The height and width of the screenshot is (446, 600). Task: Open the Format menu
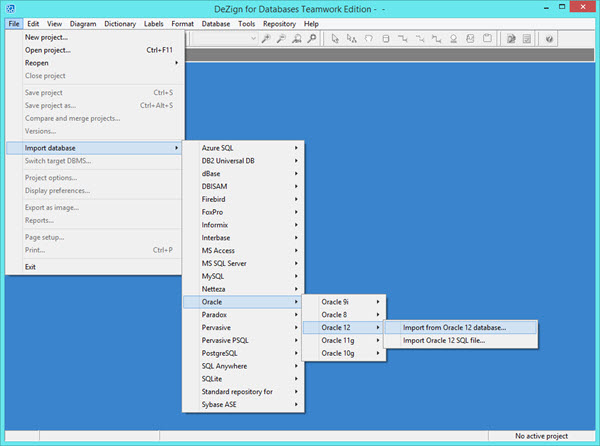tap(183, 24)
